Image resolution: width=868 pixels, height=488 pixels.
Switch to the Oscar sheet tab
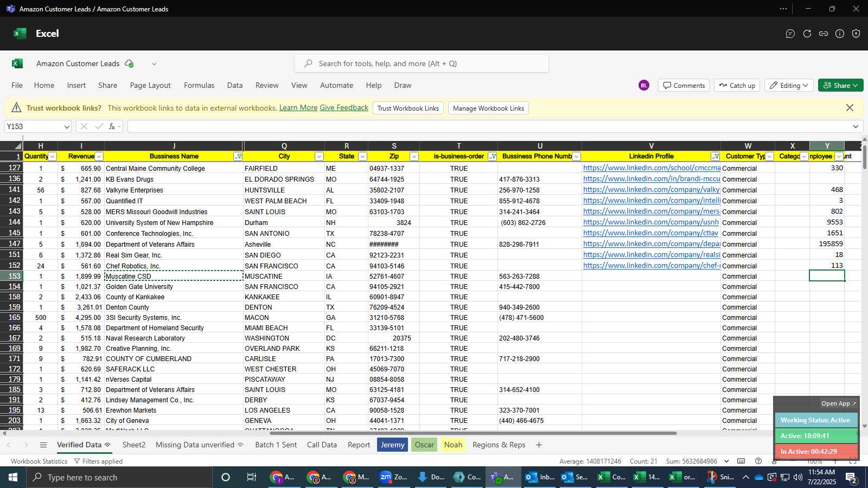pyautogui.click(x=424, y=445)
